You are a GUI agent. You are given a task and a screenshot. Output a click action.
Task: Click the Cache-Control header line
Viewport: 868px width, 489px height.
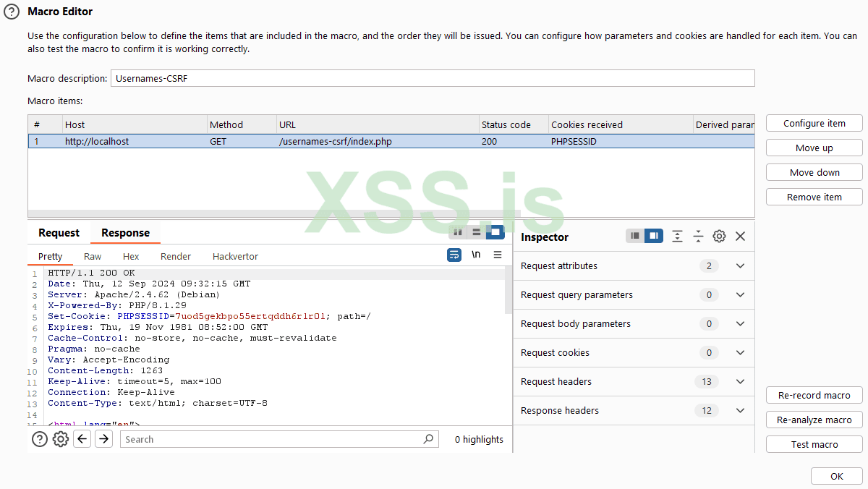pyautogui.click(x=192, y=338)
